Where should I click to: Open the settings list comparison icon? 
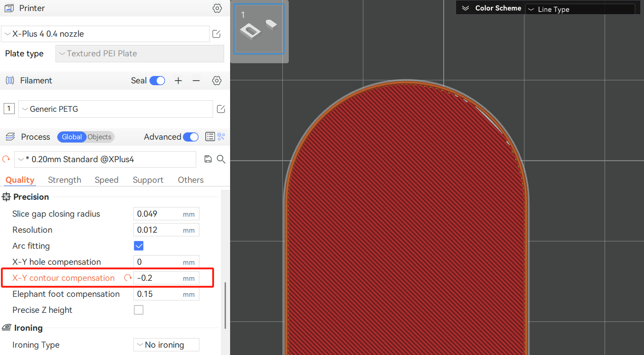[x=210, y=137]
